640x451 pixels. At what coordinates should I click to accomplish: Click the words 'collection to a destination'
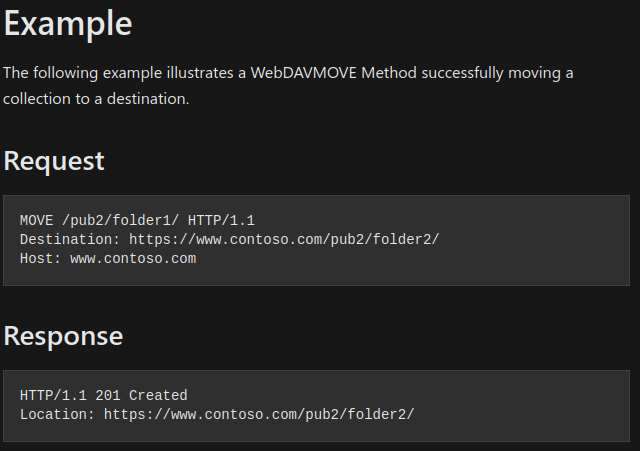coord(96,99)
